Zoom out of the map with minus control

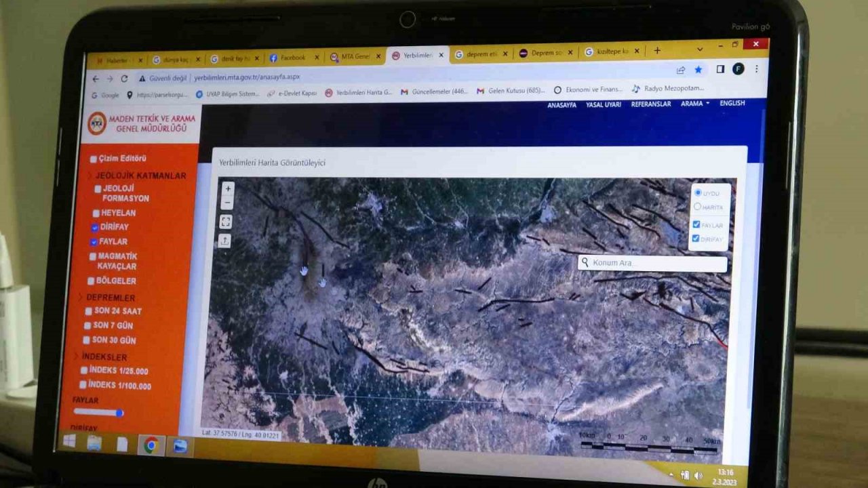pyautogui.click(x=226, y=203)
